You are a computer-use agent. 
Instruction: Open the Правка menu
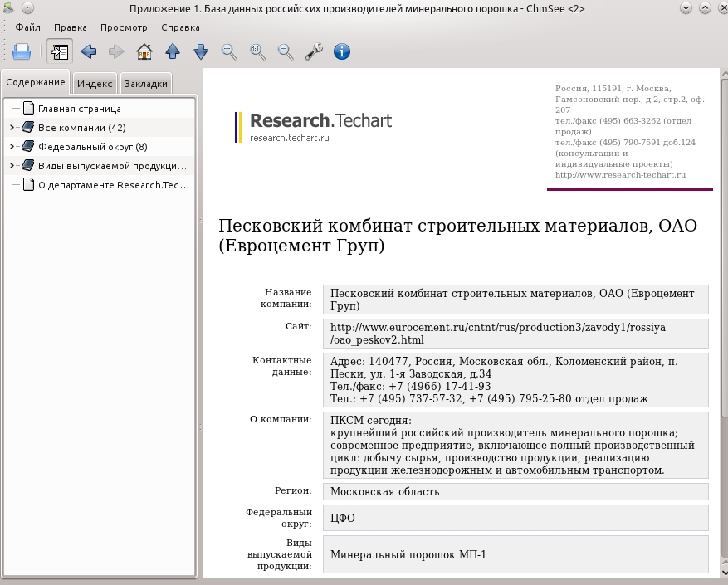pyautogui.click(x=70, y=27)
